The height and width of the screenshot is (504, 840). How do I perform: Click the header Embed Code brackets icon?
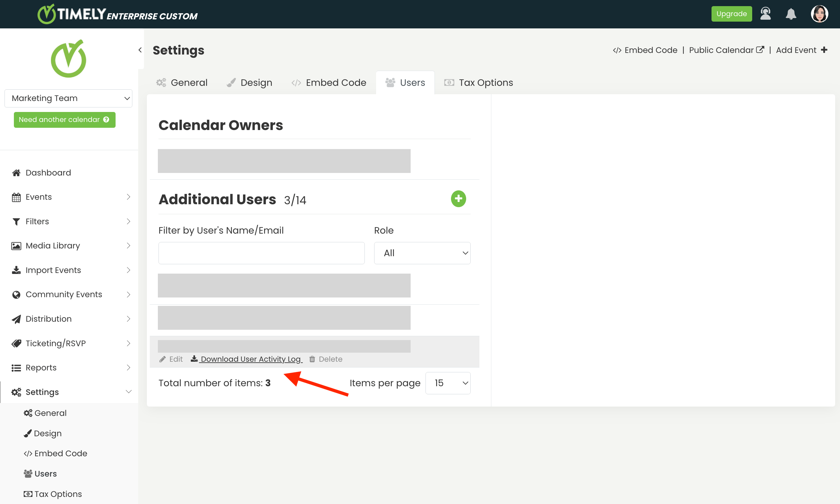pyautogui.click(x=617, y=50)
